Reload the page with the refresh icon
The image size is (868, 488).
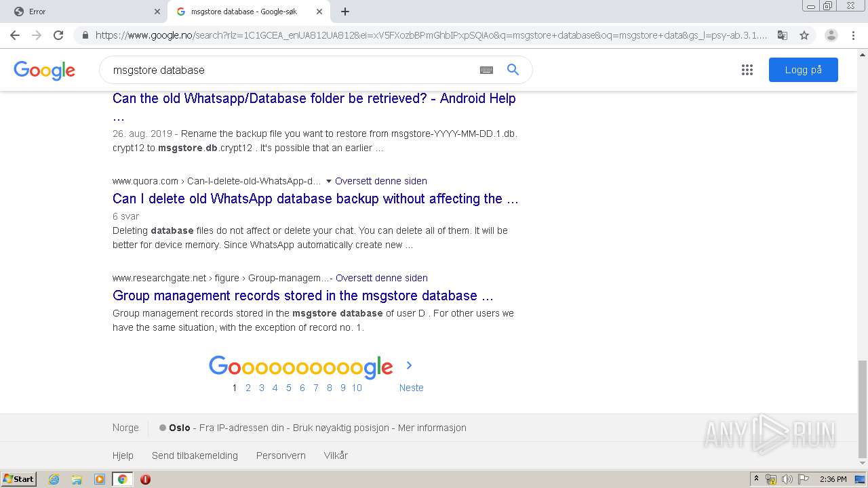point(58,35)
